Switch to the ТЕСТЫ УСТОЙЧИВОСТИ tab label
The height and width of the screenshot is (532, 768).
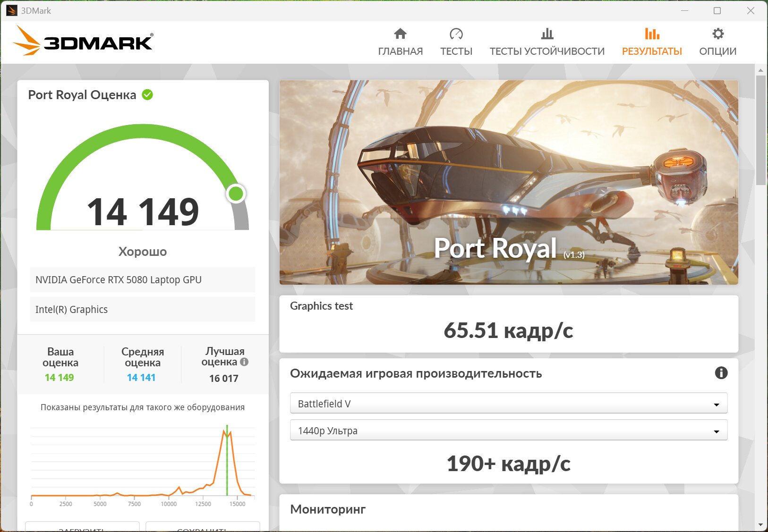(x=547, y=51)
